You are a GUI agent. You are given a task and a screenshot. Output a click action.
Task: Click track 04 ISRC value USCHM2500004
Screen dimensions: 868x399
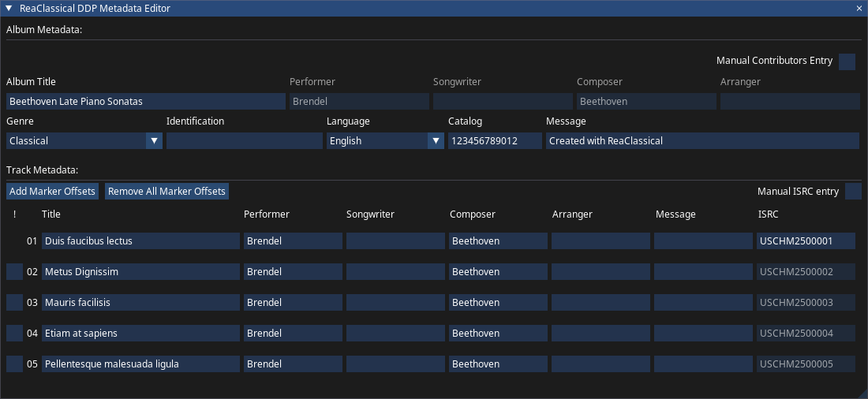[806, 333]
